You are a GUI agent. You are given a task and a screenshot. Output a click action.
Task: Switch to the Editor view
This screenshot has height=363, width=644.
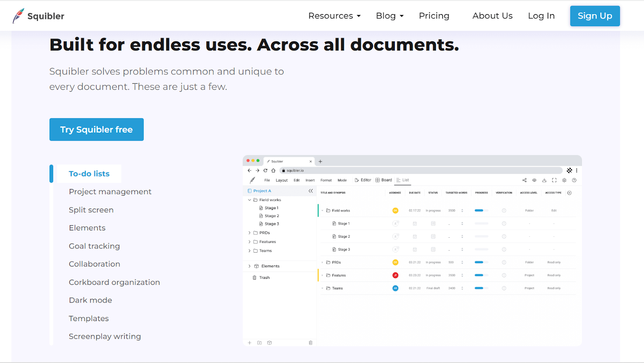point(363,180)
